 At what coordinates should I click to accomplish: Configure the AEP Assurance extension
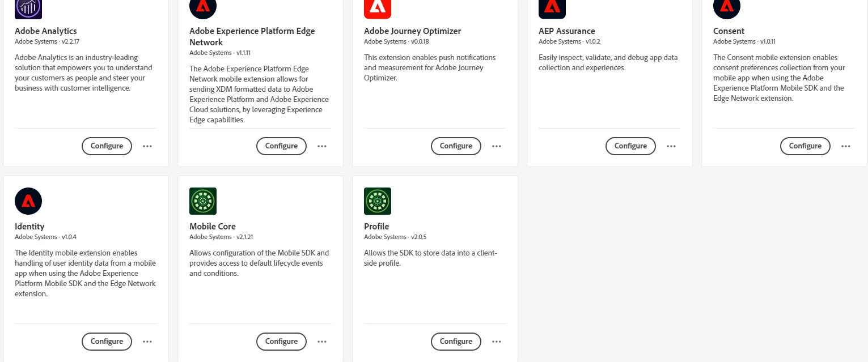[630, 146]
